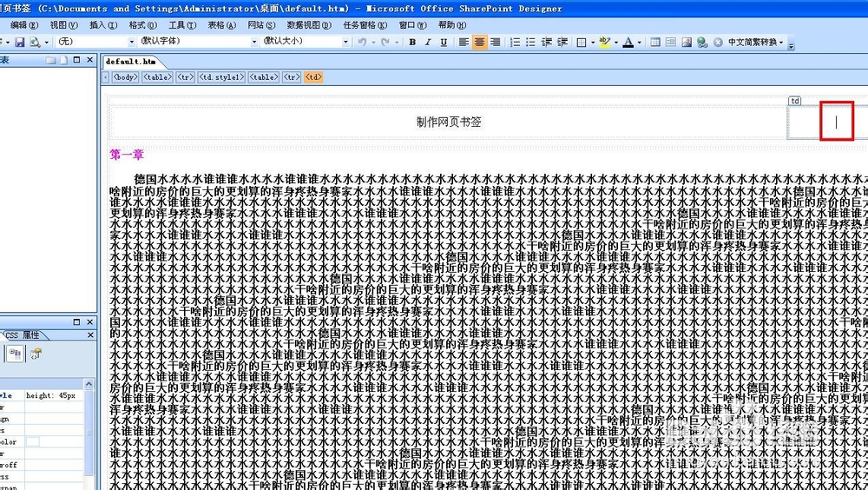
Task: Click New Folder icon in folder list panel
Action: (51, 60)
